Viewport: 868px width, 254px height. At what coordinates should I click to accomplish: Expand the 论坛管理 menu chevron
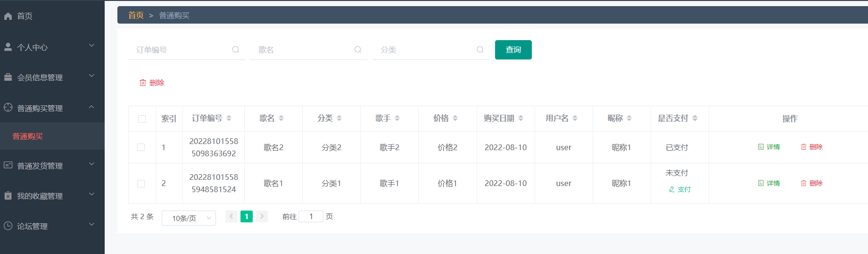pyautogui.click(x=92, y=225)
